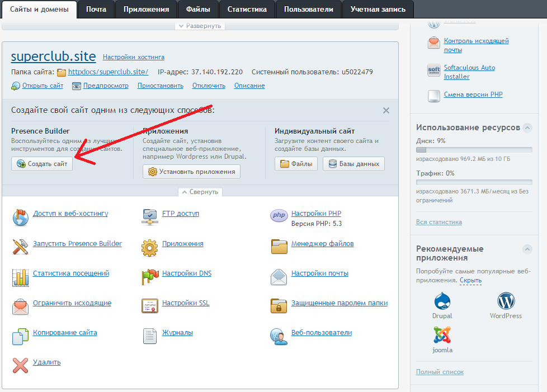Close the site creation options panel

pos(386,111)
